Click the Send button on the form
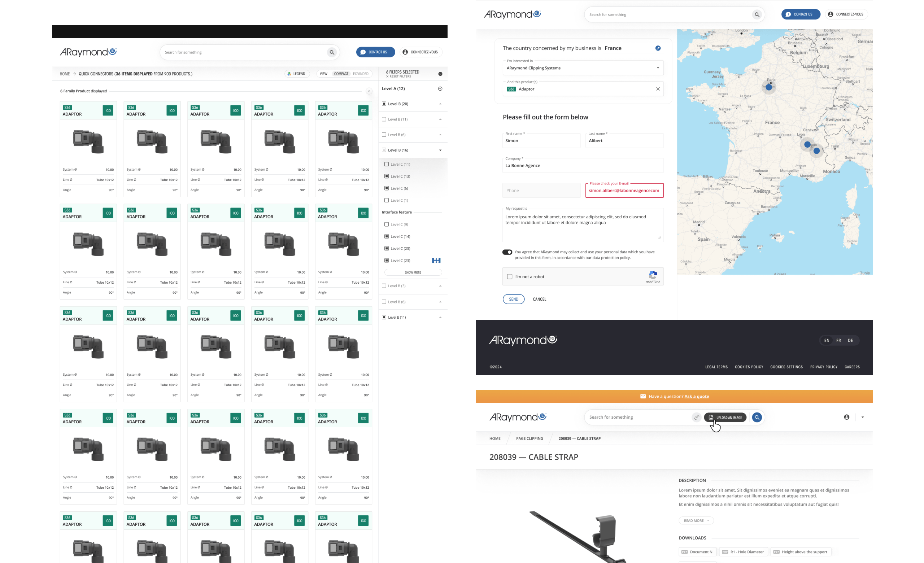 click(x=513, y=299)
